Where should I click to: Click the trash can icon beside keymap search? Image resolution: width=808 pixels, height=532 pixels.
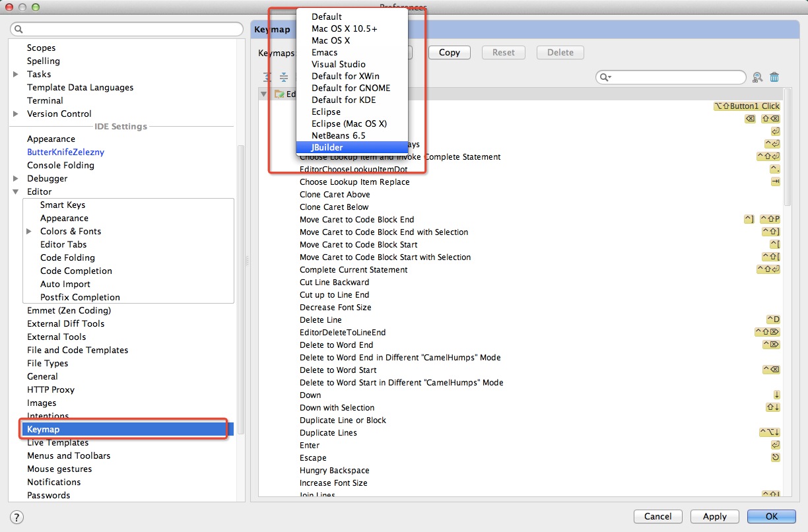coord(774,77)
